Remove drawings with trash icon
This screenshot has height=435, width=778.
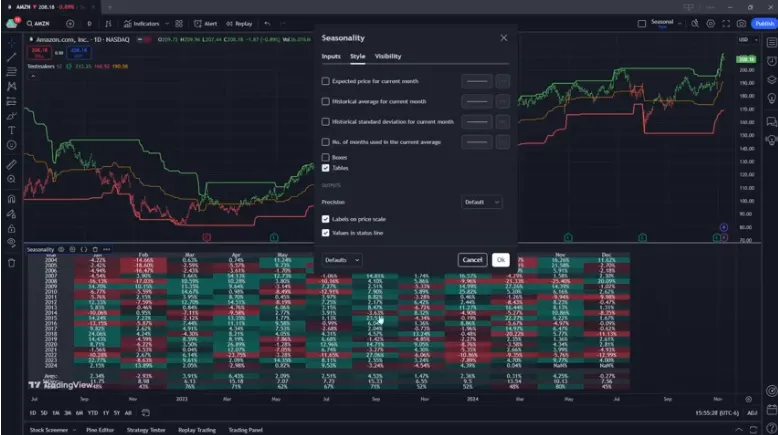(x=11, y=263)
